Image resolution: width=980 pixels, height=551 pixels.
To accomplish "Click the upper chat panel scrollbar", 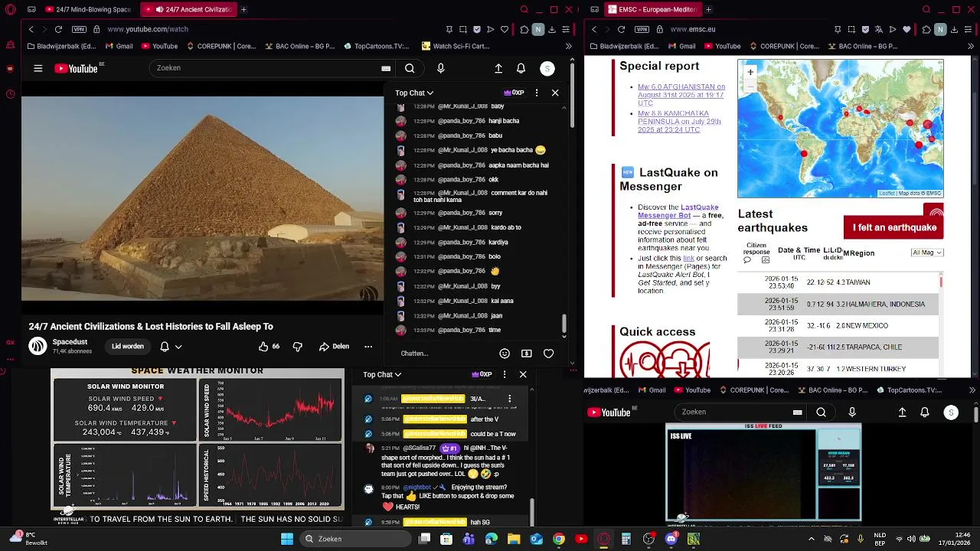I will point(564,323).
